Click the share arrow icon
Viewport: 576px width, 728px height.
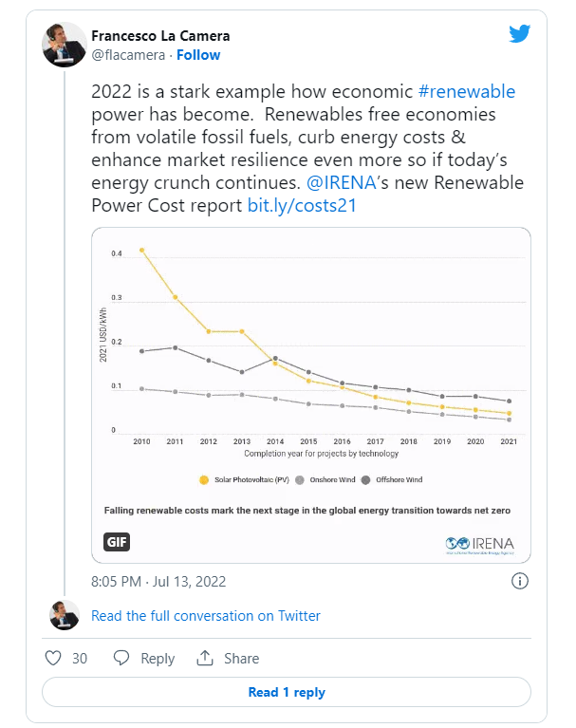click(205, 658)
